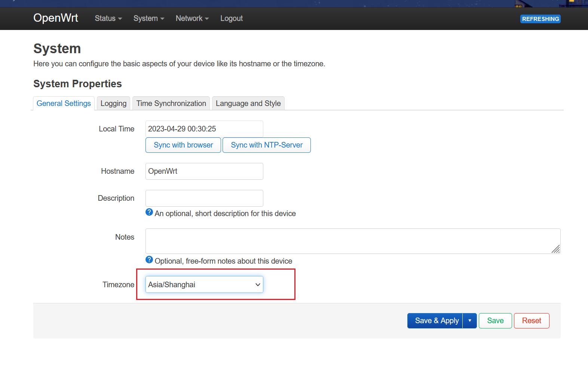Open the Timezone dropdown
The height and width of the screenshot is (373, 588).
pos(204,285)
